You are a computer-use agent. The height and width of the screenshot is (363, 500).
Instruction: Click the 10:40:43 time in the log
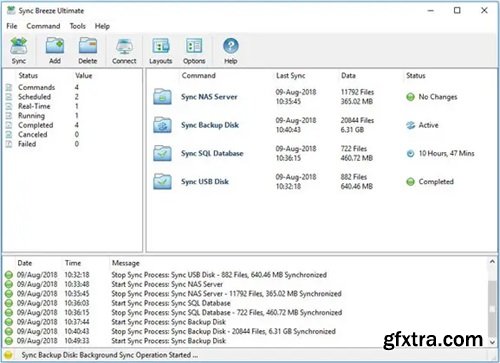pyautogui.click(x=77, y=331)
